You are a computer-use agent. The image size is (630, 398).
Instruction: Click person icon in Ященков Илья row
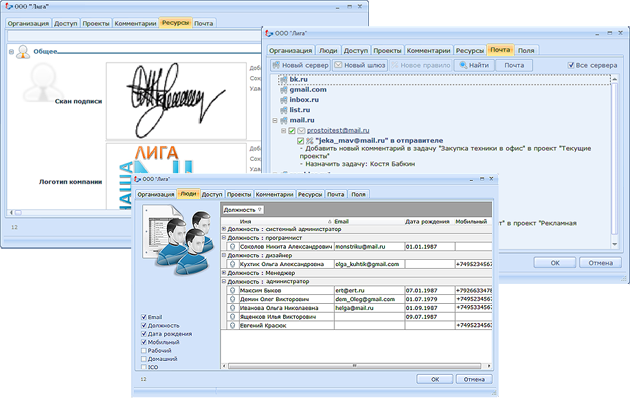232,317
